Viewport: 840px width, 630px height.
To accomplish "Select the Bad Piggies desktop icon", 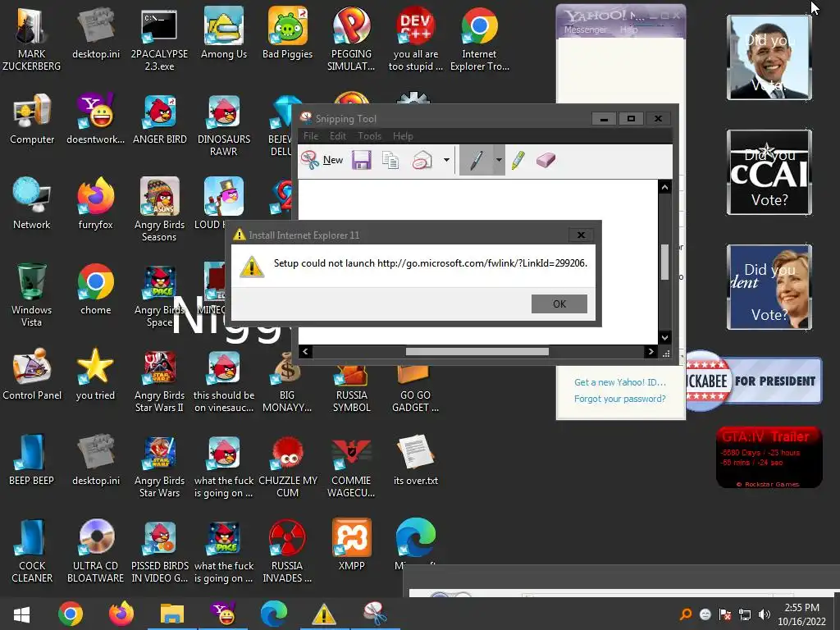I will point(288,32).
